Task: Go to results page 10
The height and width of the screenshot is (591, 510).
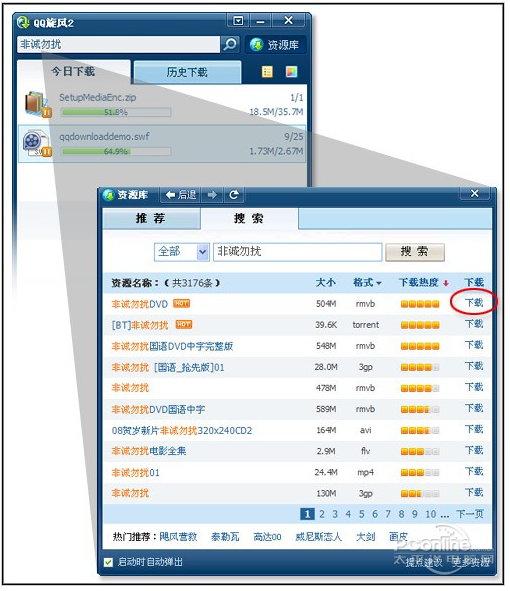Action: 430,514
